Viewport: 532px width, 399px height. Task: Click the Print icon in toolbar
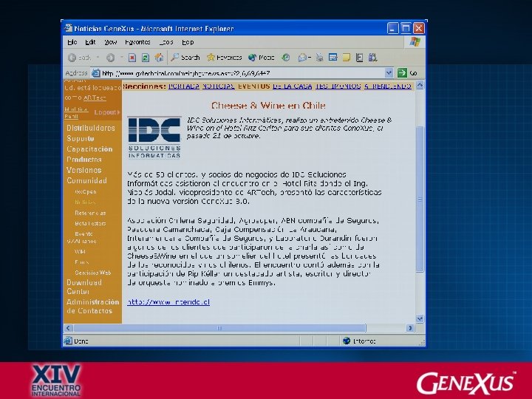tap(319, 58)
